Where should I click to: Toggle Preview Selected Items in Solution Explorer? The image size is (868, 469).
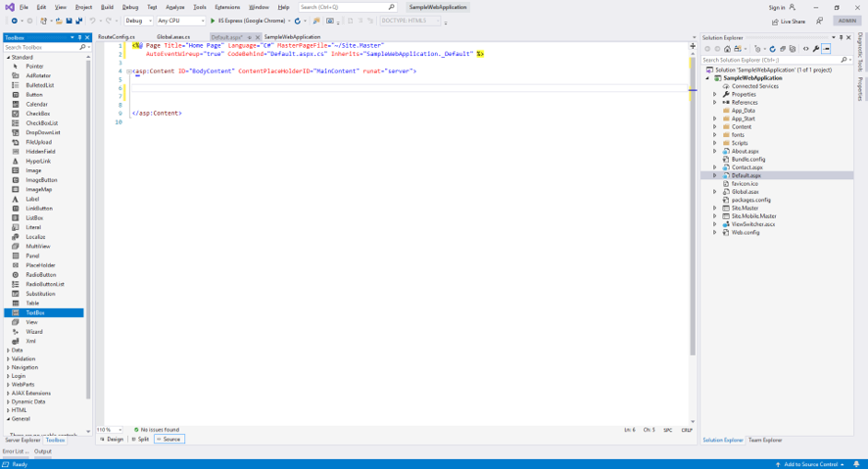(826, 49)
